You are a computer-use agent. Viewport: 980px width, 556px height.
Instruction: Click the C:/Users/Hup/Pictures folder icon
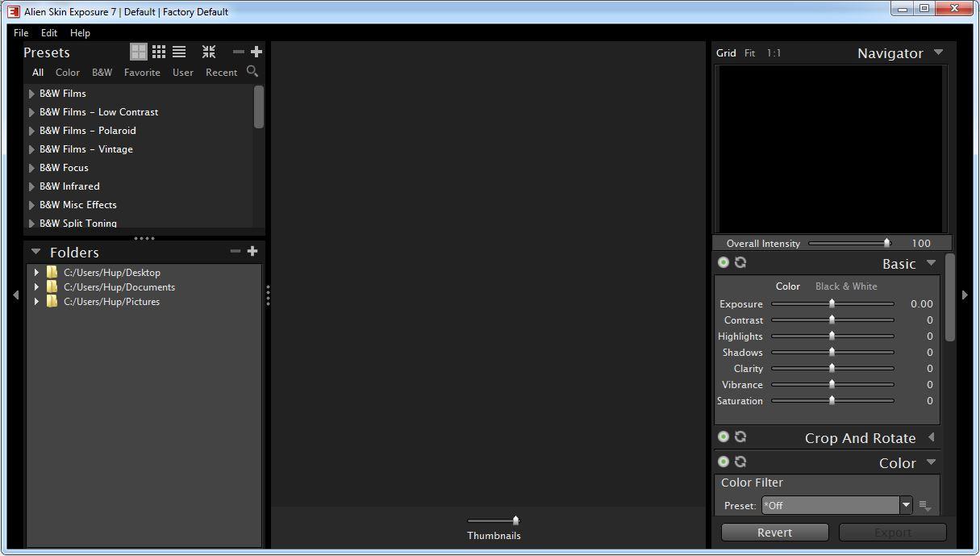pos(52,301)
